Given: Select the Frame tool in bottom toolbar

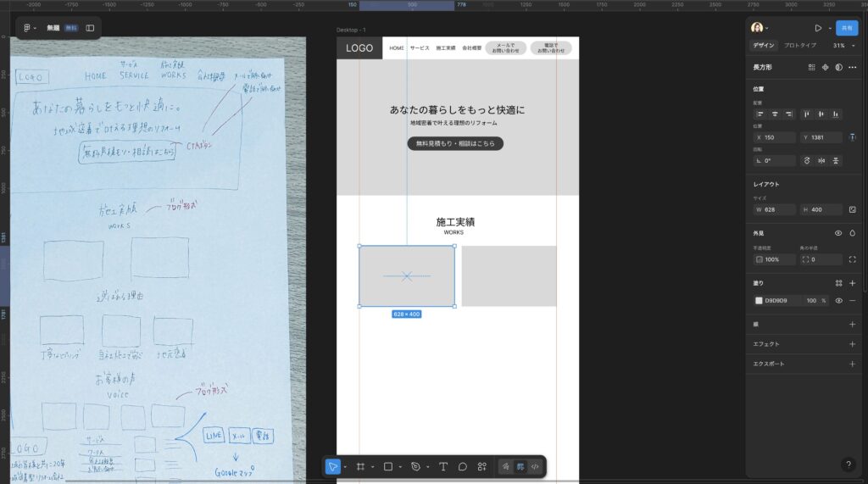Looking at the screenshot, I should point(360,466).
